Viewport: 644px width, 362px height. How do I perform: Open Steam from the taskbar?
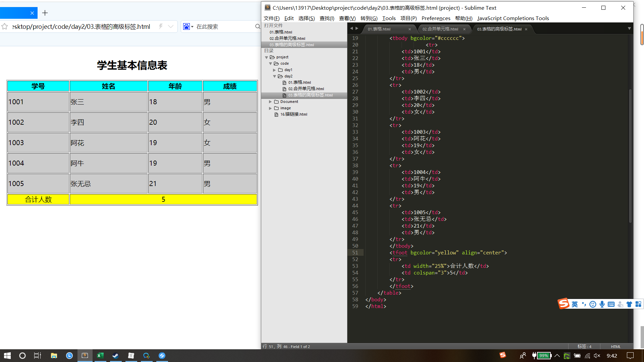pos(115,356)
